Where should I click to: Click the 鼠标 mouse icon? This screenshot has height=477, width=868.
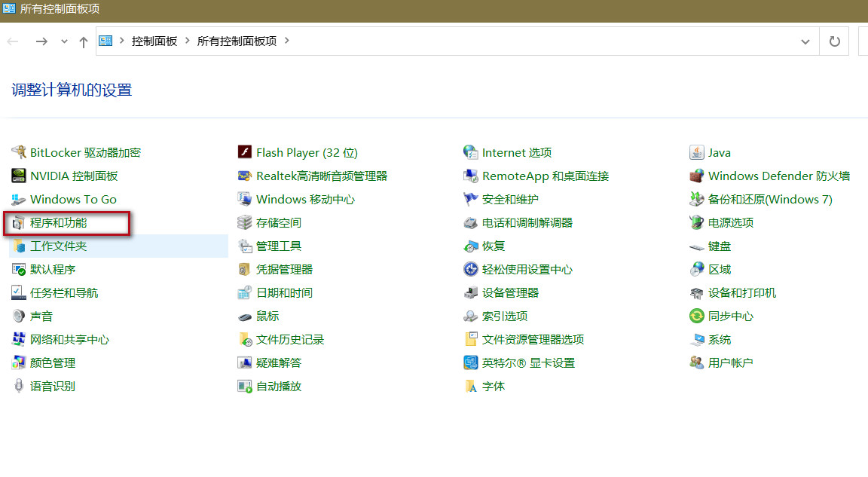[x=245, y=316]
